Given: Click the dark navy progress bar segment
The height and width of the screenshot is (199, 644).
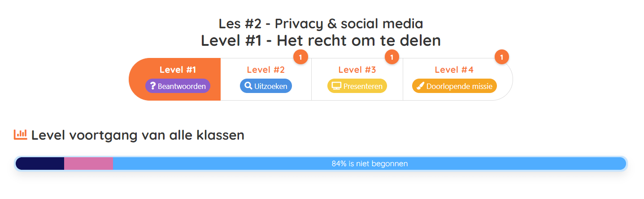Looking at the screenshot, I should click(40, 164).
